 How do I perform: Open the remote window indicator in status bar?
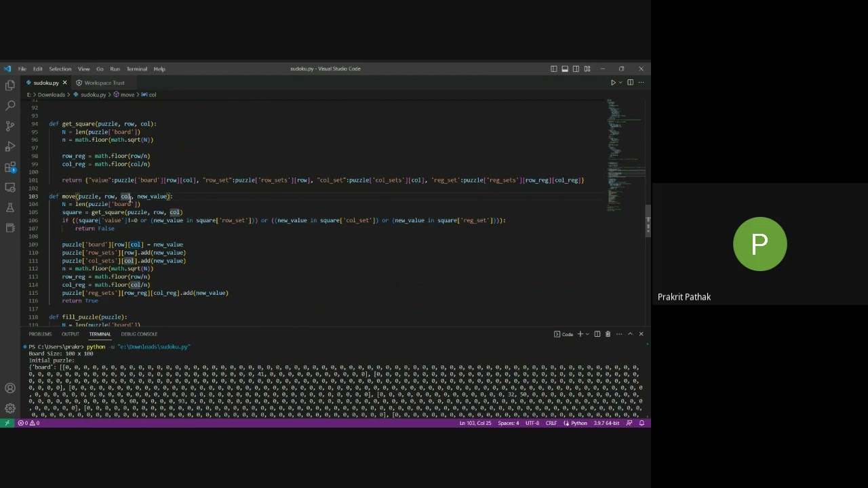coord(7,423)
